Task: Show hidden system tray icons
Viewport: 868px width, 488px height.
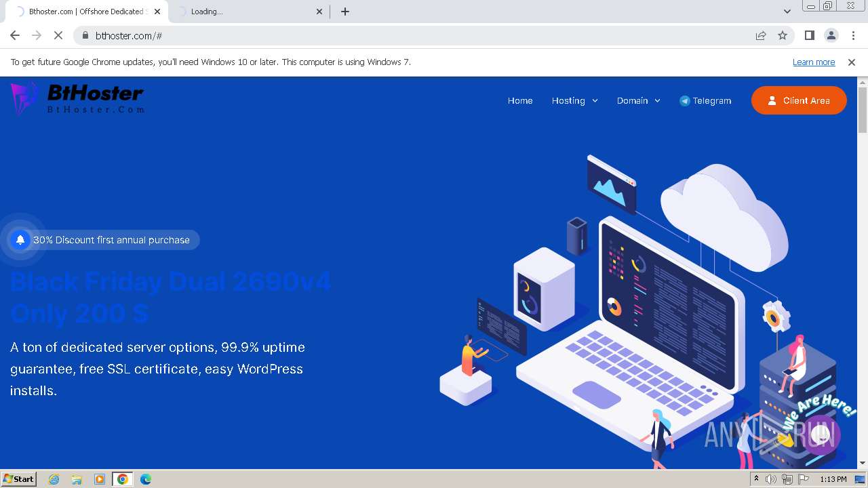Action: click(x=756, y=479)
